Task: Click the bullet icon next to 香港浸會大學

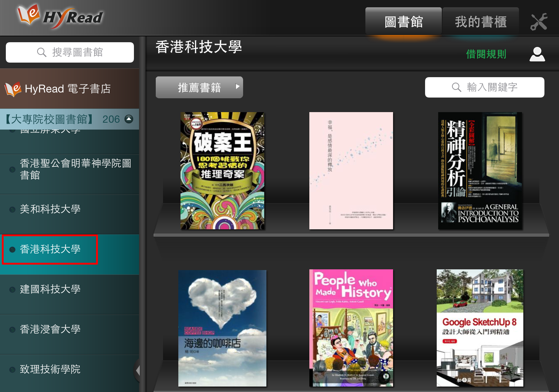Action: [x=12, y=329]
